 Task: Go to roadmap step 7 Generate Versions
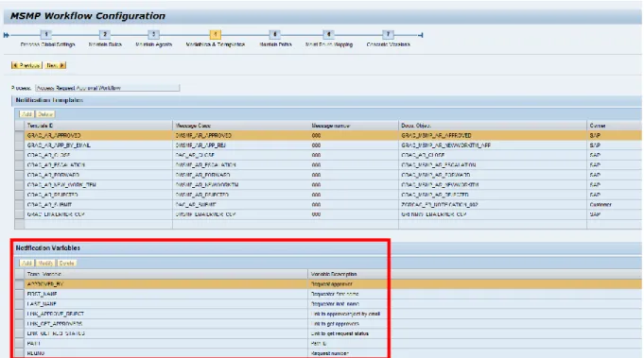tap(388, 34)
